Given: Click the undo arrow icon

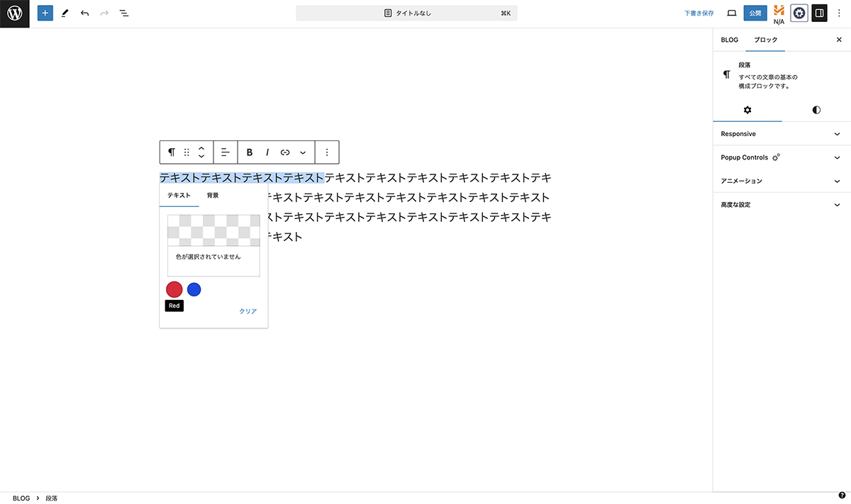Looking at the screenshot, I should [x=84, y=13].
